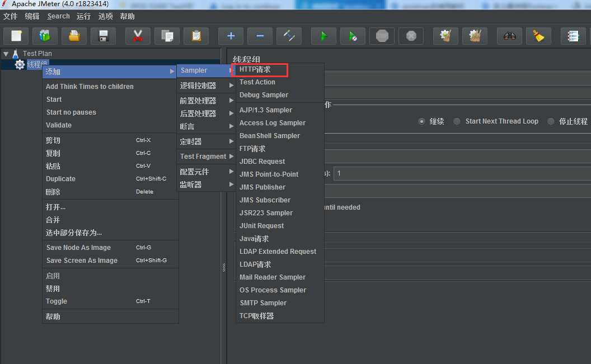The width and height of the screenshot is (591, 364).
Task: Click the field containing value 1
Action: pos(462,173)
